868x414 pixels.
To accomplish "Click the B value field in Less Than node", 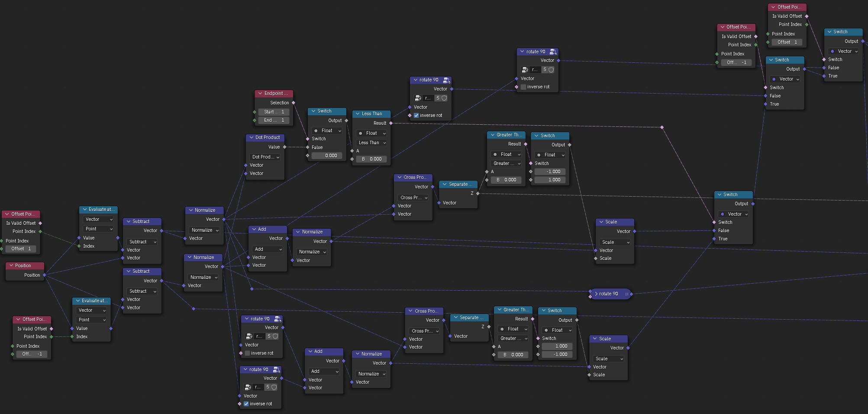I will point(371,159).
